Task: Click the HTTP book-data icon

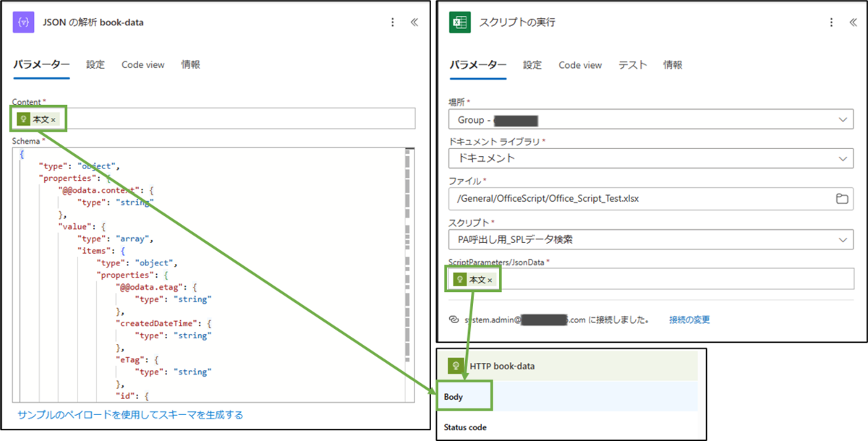Action: 456,366
